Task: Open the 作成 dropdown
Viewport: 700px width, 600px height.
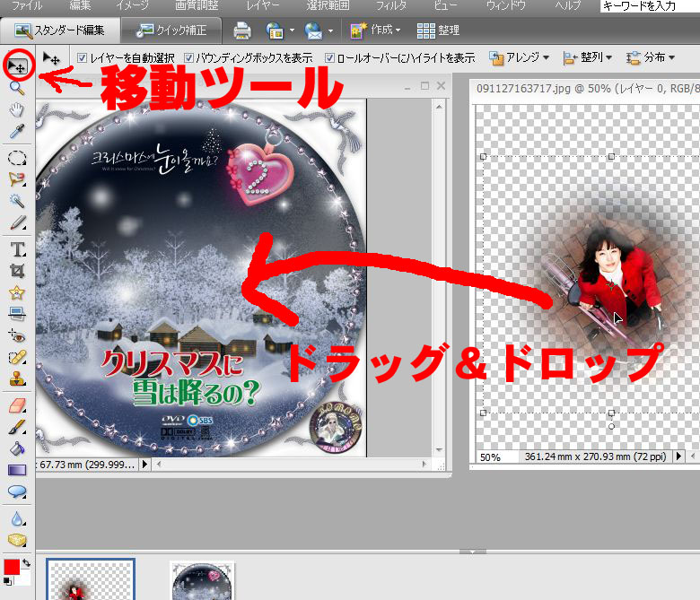Action: coord(375,30)
